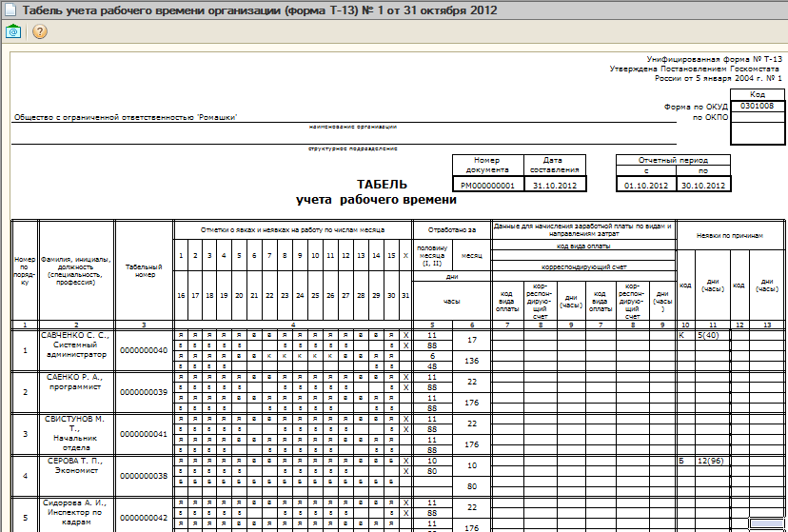Viewport: 788px width, 532px height.
Task: Click organization name 'Ромашки' text
Action: click(x=126, y=117)
